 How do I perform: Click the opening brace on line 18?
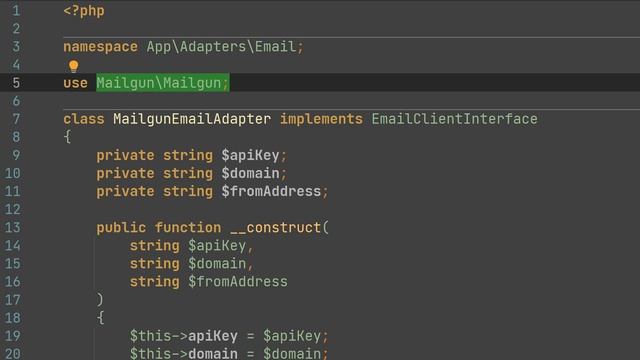(100, 318)
